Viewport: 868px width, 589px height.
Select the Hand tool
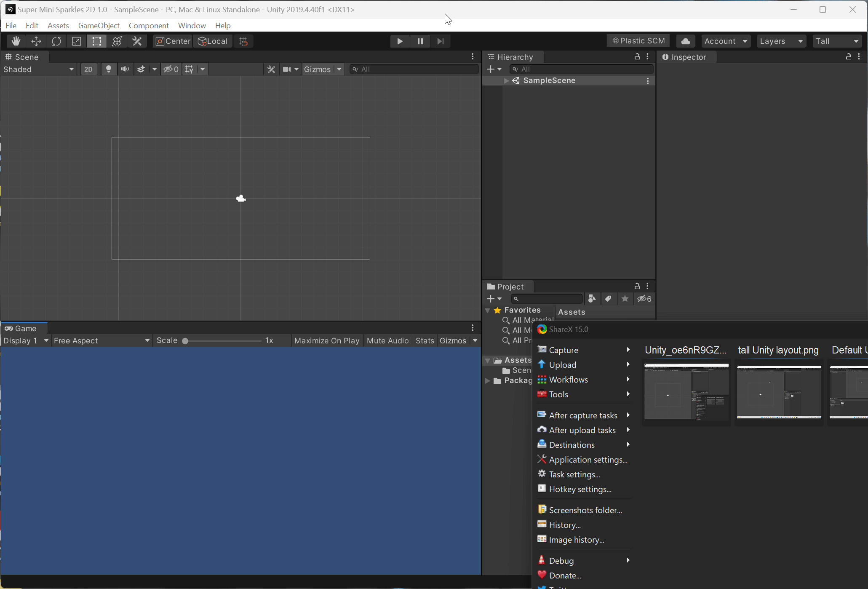[16, 41]
